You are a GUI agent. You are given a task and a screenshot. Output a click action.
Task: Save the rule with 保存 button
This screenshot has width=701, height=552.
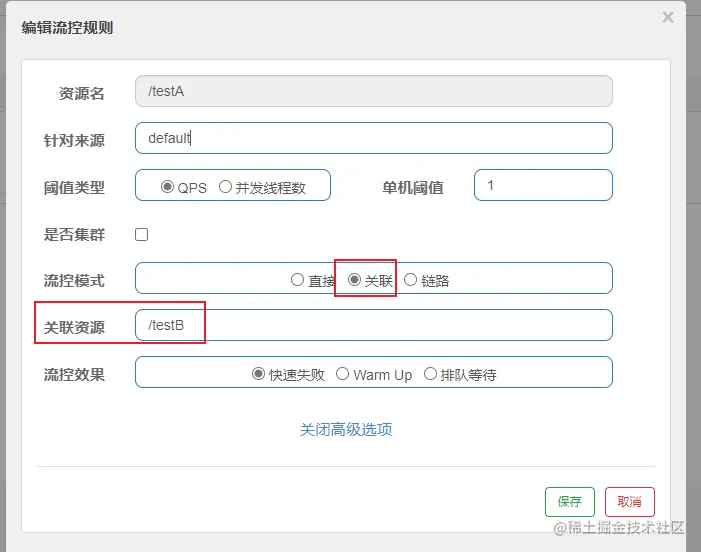tap(570, 501)
